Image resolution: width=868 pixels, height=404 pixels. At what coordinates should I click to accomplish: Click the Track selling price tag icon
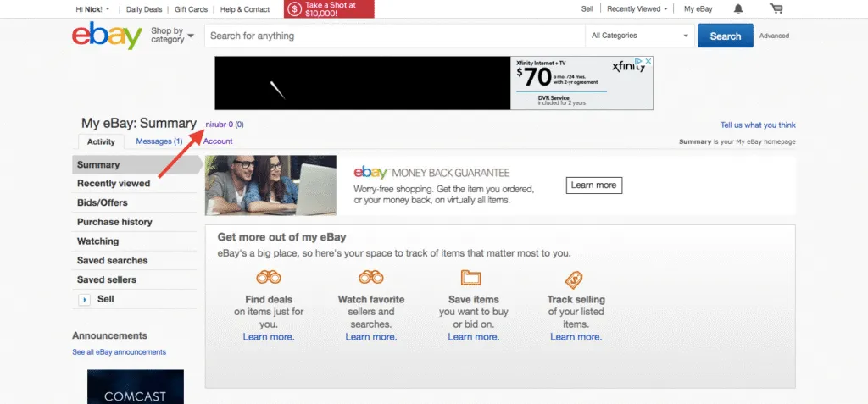pyautogui.click(x=575, y=278)
